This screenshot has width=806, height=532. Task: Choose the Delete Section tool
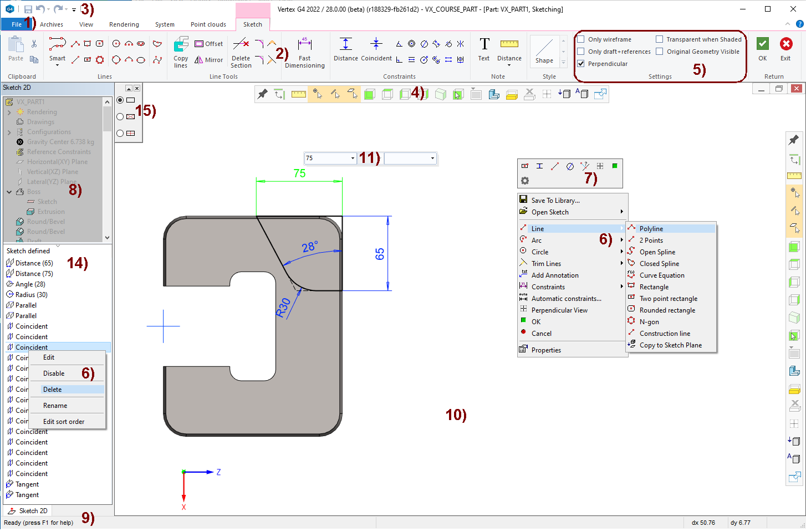[241, 44]
